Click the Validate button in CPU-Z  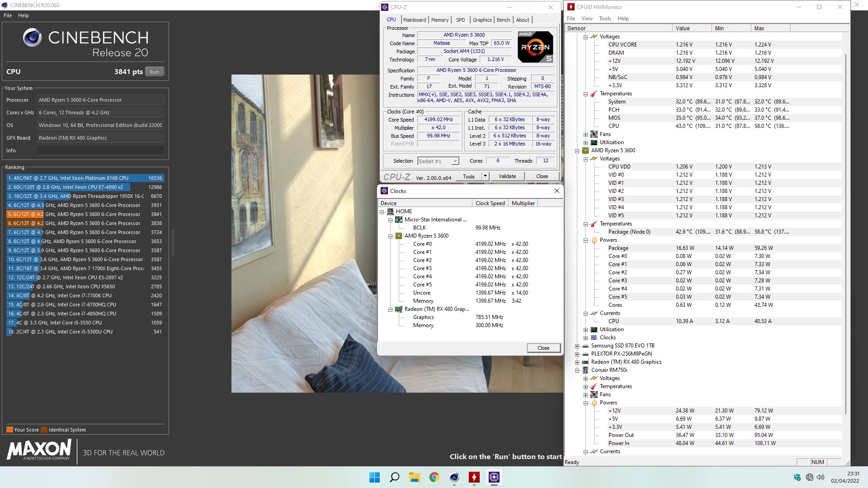tap(507, 176)
